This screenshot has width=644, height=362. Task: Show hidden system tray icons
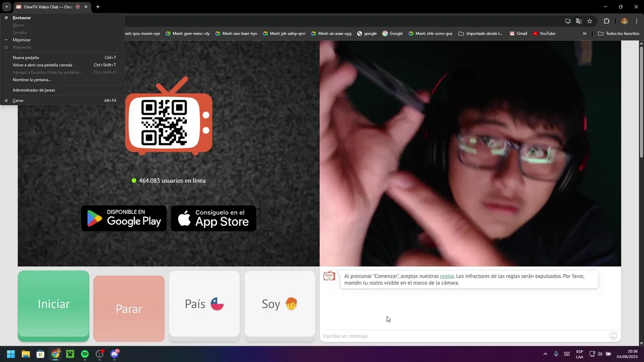pyautogui.click(x=545, y=354)
